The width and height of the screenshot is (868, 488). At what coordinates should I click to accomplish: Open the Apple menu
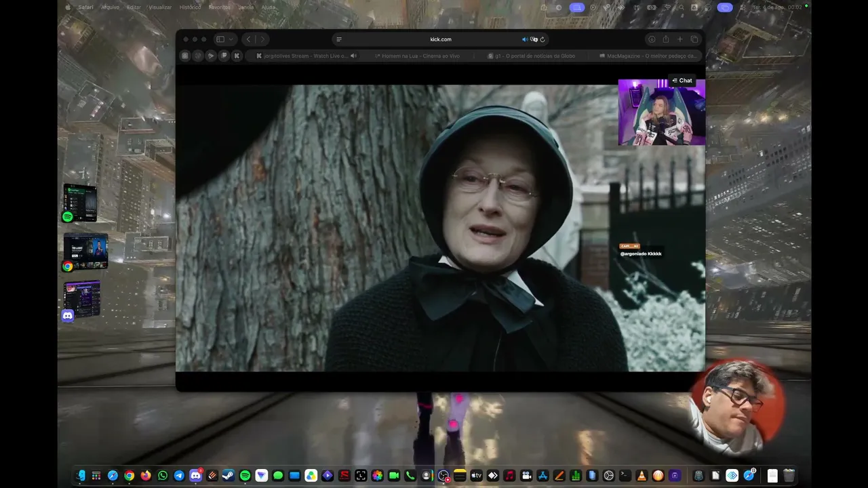tap(68, 7)
